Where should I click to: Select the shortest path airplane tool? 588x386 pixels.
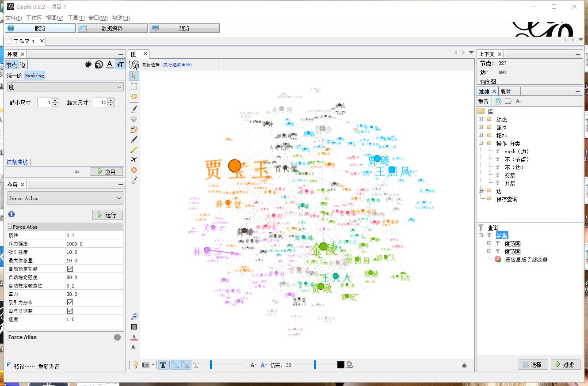134,160
